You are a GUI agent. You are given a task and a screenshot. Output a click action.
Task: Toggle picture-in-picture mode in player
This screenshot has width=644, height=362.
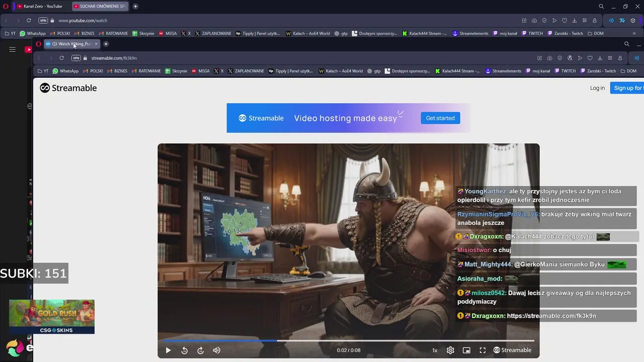click(466, 350)
